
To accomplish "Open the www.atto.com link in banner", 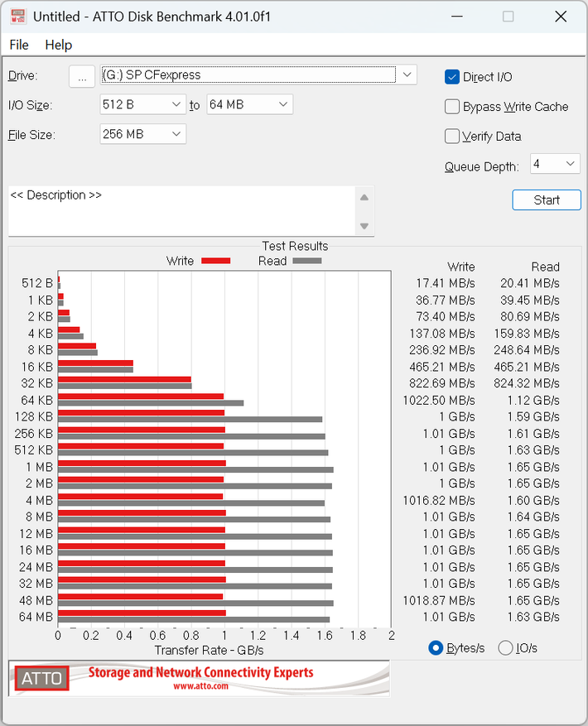I will (200, 686).
